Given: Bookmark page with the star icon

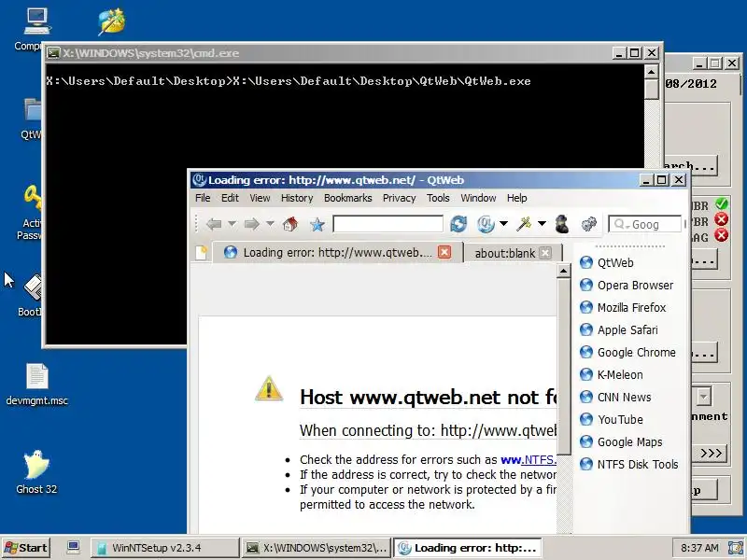Looking at the screenshot, I should [x=317, y=224].
